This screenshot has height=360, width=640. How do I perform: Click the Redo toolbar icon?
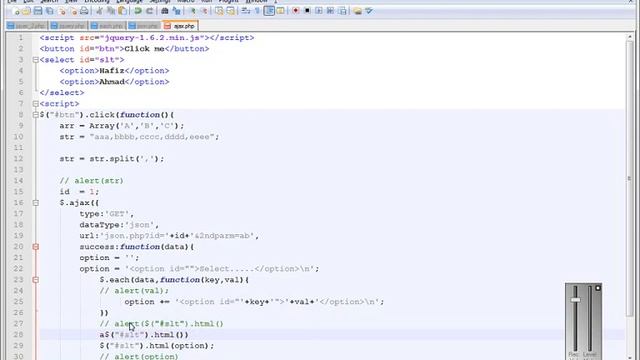pyautogui.click(x=149, y=11)
